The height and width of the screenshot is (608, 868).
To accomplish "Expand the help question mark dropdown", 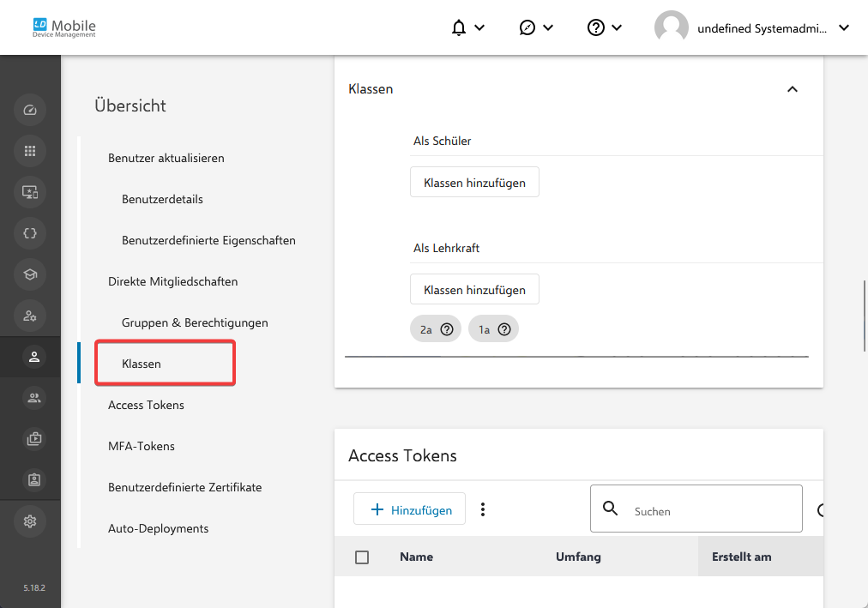I will coord(604,27).
